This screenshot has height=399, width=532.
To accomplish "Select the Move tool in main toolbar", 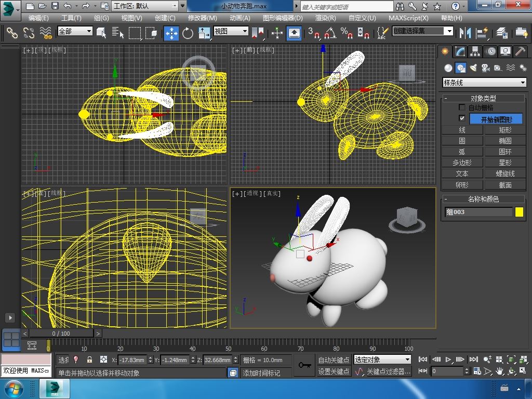I will pos(171,33).
